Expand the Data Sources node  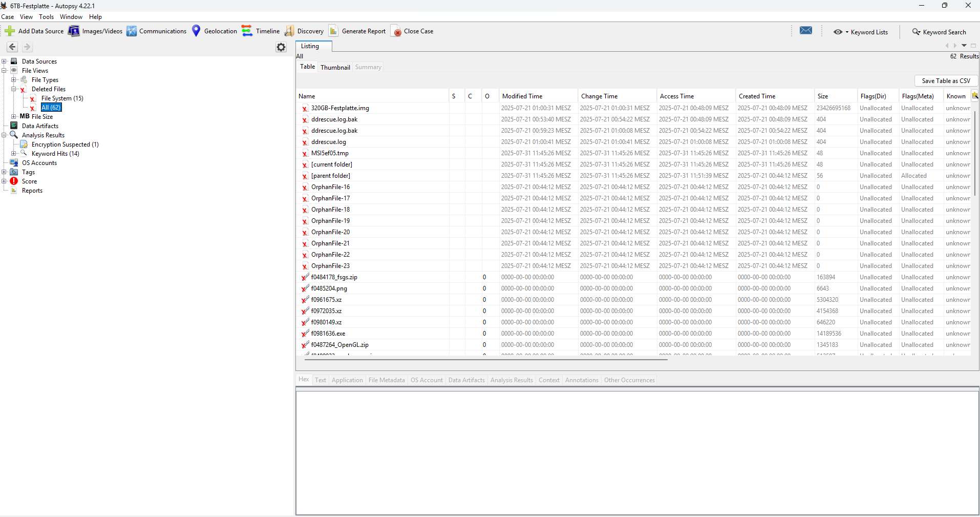4,61
